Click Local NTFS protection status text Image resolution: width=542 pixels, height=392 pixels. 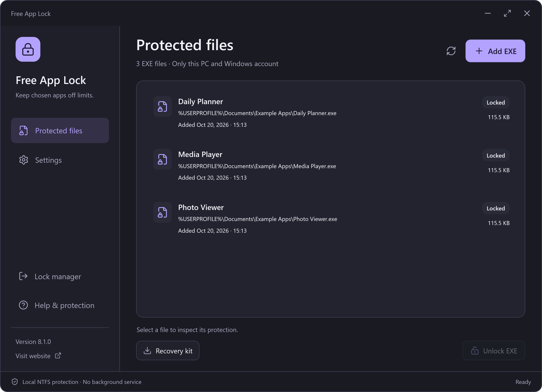pos(82,382)
